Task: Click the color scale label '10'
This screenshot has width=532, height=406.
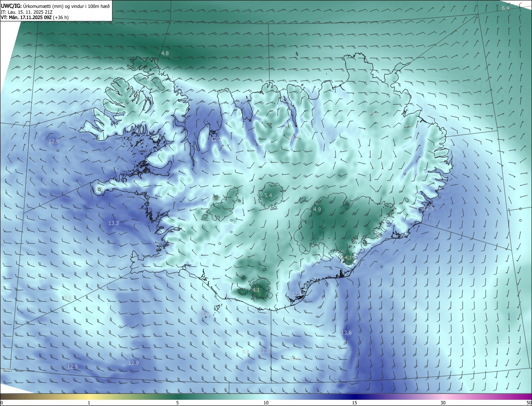Action: tap(266, 403)
